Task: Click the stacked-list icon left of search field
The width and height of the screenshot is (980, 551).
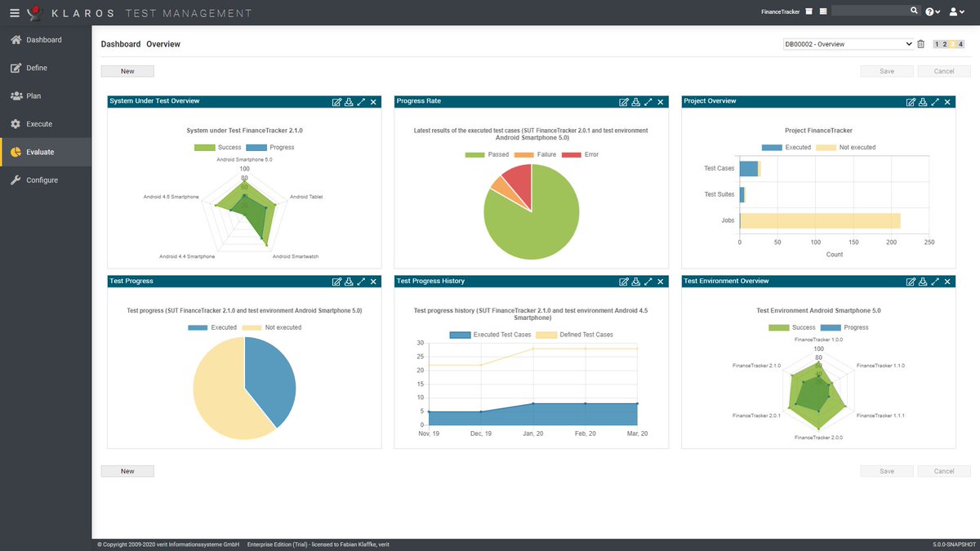Action: (823, 11)
